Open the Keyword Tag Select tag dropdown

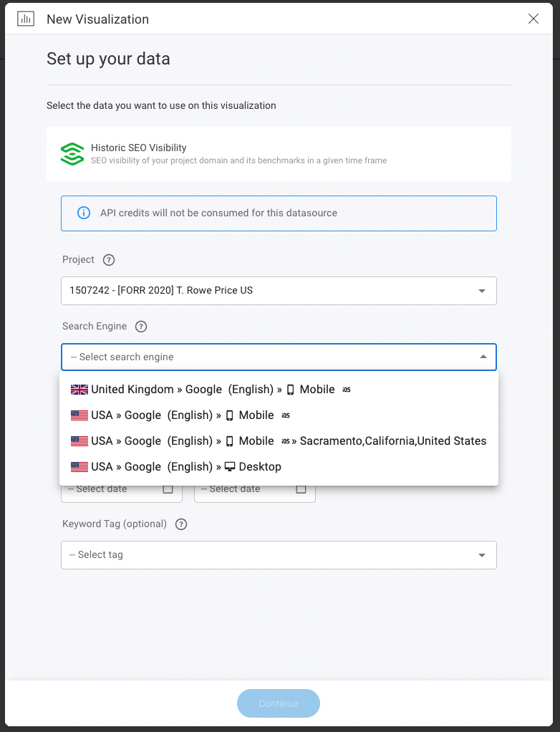point(279,555)
